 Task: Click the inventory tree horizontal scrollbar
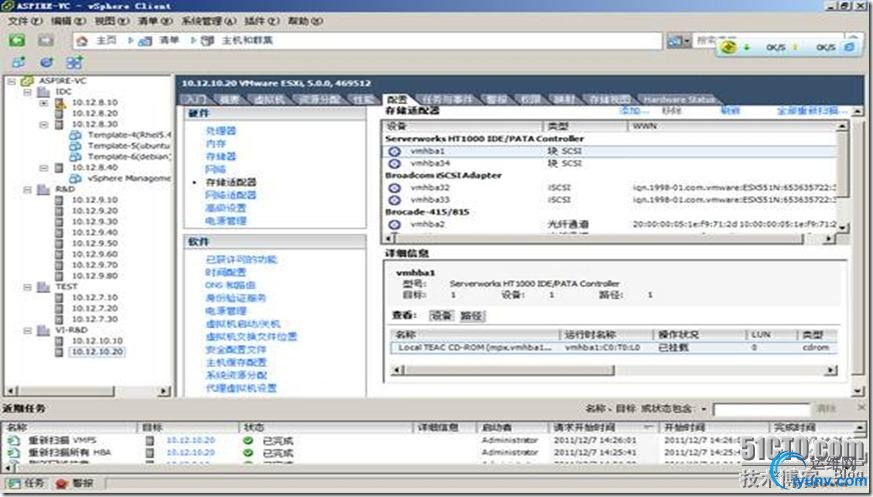pyautogui.click(x=86, y=391)
